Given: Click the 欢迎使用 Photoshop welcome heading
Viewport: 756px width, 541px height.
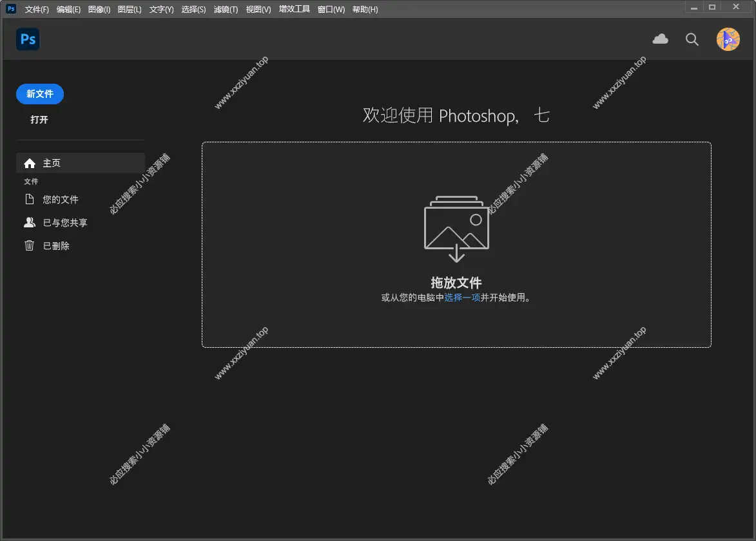Looking at the screenshot, I should coord(456,116).
